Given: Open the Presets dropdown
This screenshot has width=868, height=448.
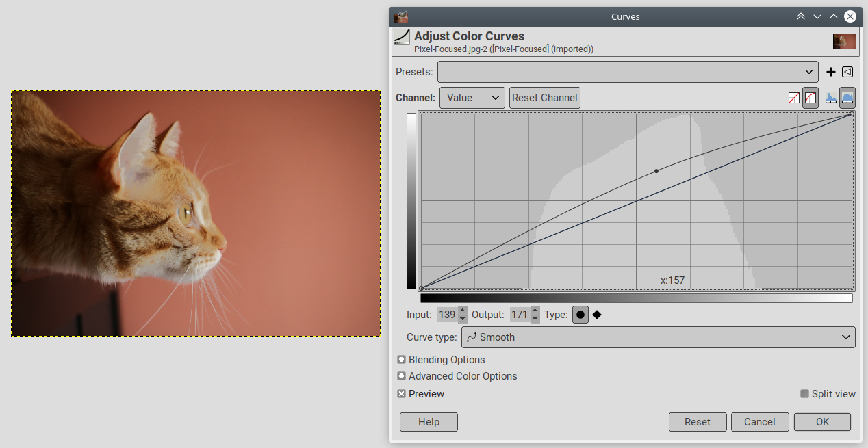Looking at the screenshot, I should pyautogui.click(x=628, y=72).
